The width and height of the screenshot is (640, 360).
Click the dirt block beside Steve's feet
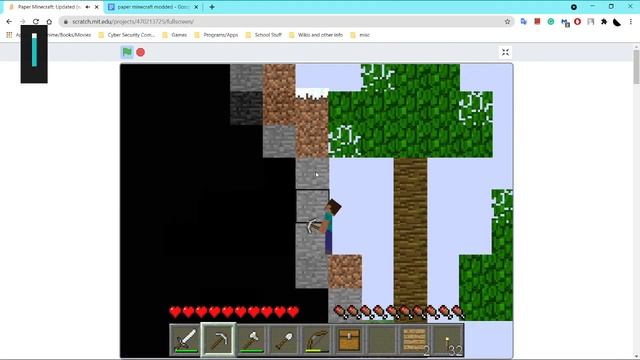[345, 272]
